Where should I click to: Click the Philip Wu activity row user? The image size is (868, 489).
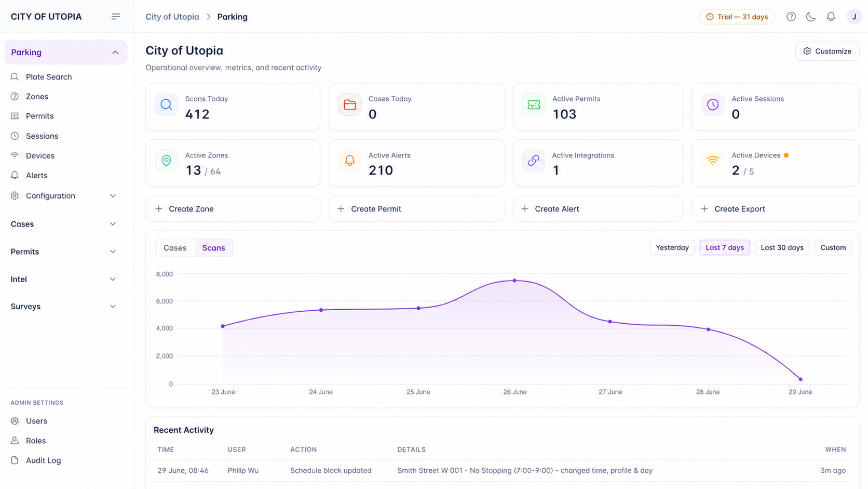(x=243, y=470)
